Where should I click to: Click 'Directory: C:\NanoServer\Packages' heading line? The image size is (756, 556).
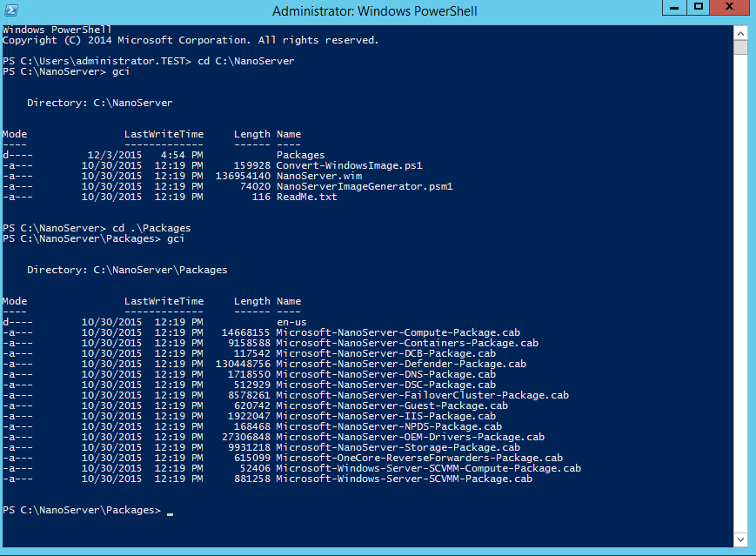127,270
